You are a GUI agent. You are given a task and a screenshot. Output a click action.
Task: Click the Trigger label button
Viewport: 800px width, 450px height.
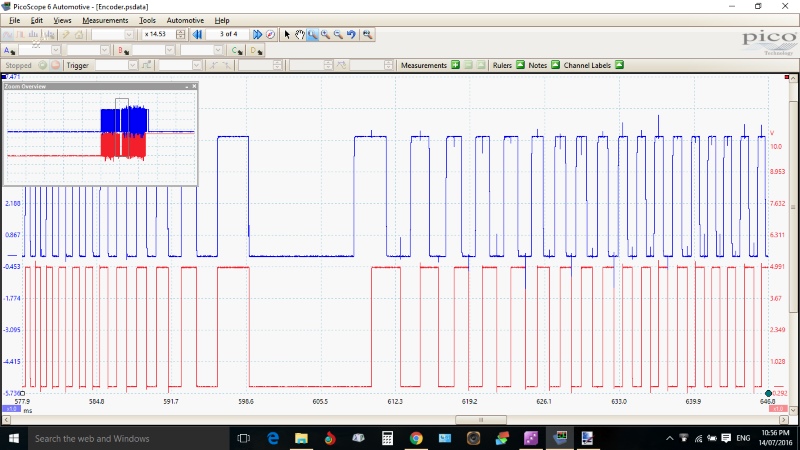[78, 65]
